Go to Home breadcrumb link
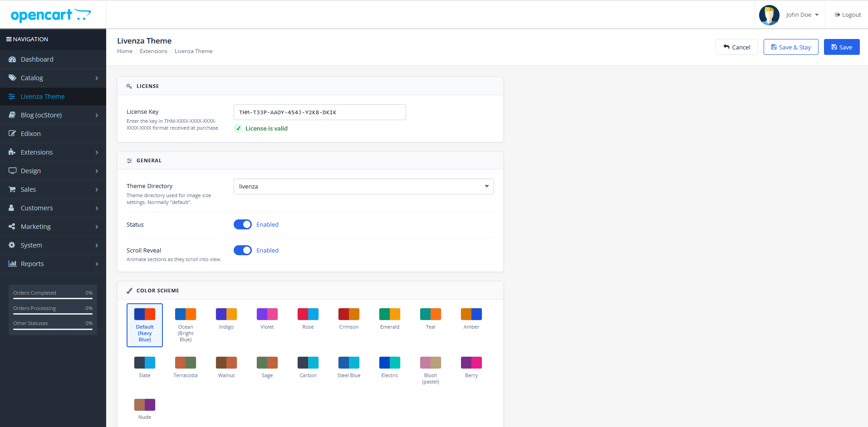Screen dimensions: 868x427 tap(125, 51)
